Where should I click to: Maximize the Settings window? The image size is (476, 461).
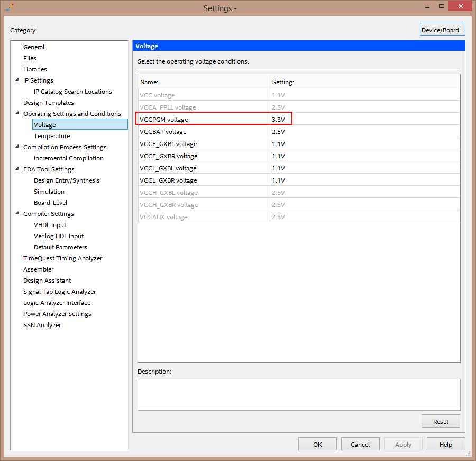click(x=442, y=6)
